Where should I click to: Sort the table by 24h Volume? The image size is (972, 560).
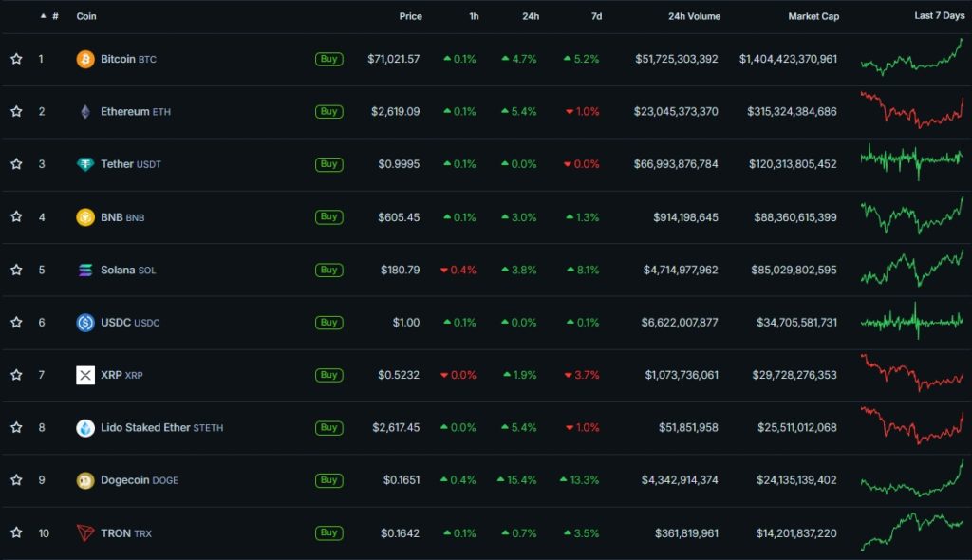pyautogui.click(x=694, y=16)
